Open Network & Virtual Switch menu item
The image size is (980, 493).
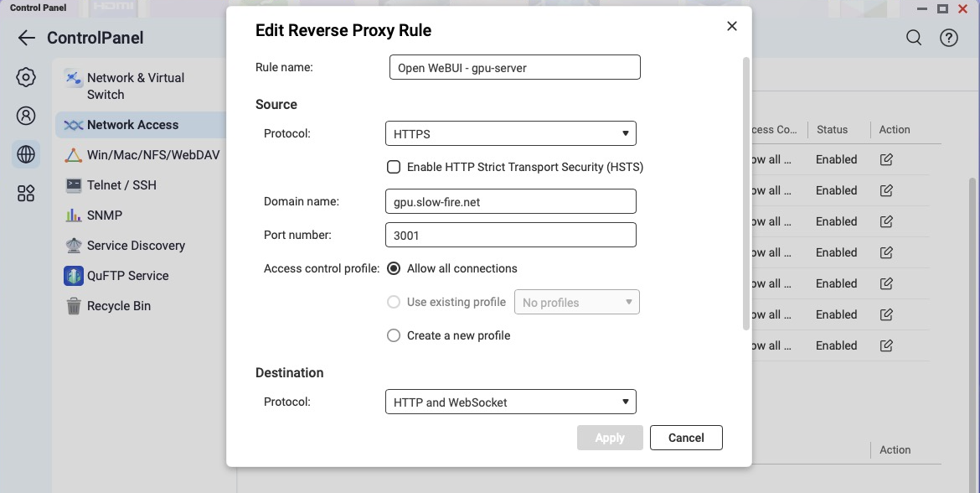coord(136,86)
